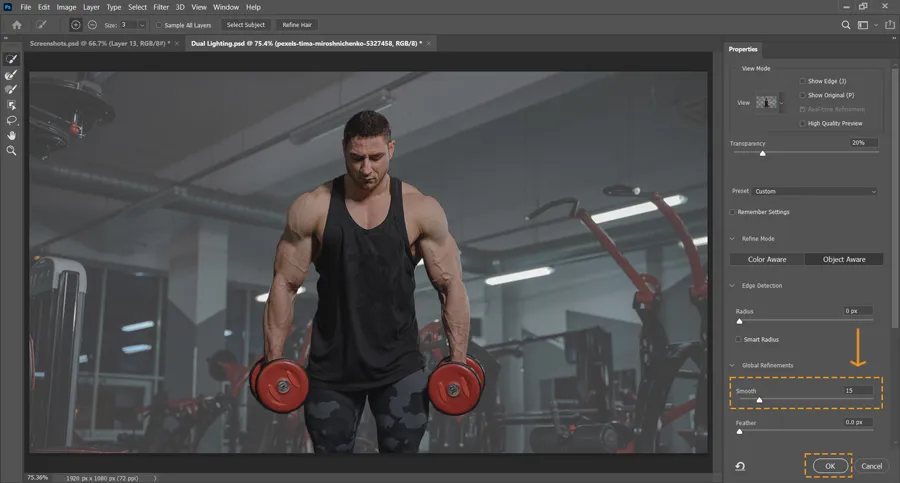
Task: Select the Quick Selection tool
Action: pos(12,60)
